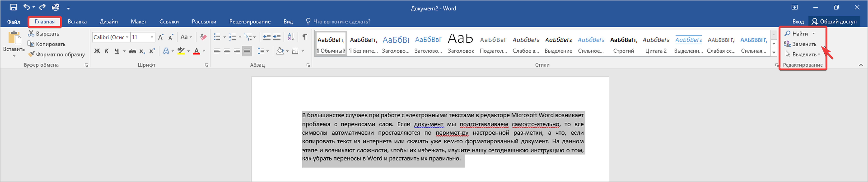Click the Заменить button
868x182 pixels.
tap(801, 44)
